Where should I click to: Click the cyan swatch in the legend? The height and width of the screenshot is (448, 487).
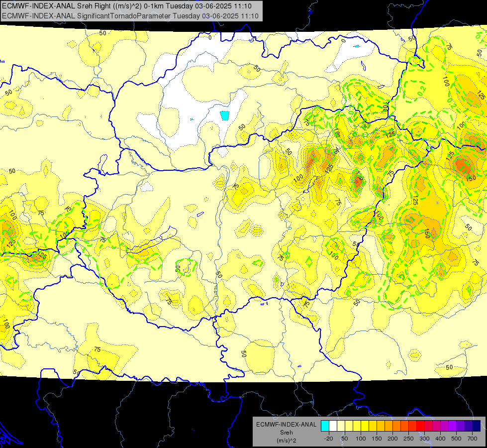325,426
